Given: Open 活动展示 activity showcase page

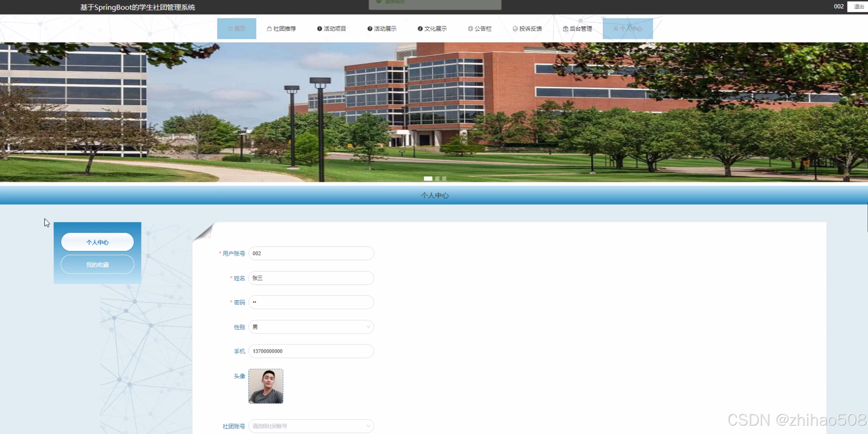Looking at the screenshot, I should click(382, 28).
